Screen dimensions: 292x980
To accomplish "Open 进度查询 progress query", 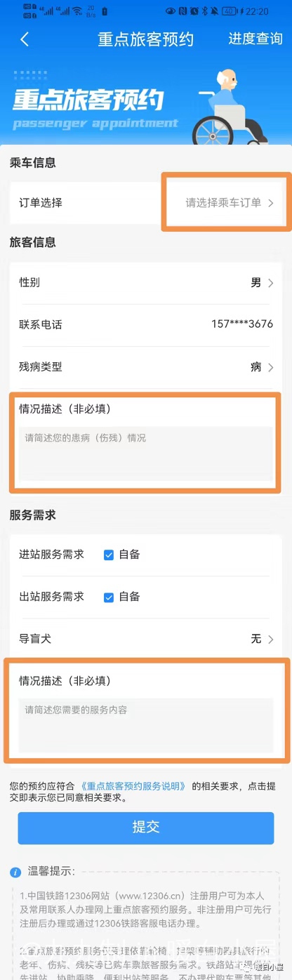I will [x=255, y=39].
